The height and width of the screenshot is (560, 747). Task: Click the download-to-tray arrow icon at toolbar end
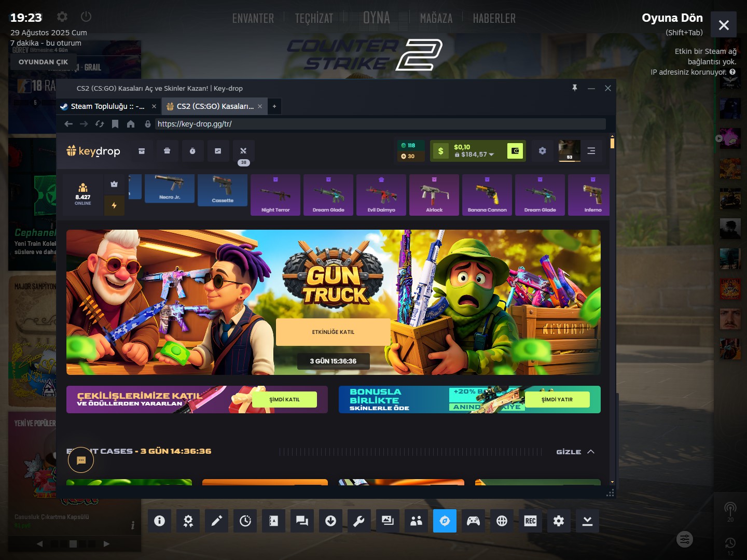[x=587, y=521]
